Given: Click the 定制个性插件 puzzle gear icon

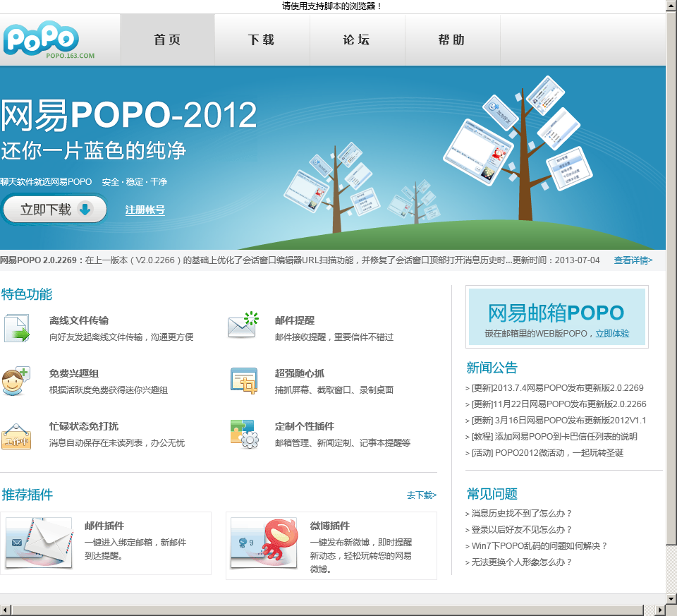Looking at the screenshot, I should coord(245,434).
